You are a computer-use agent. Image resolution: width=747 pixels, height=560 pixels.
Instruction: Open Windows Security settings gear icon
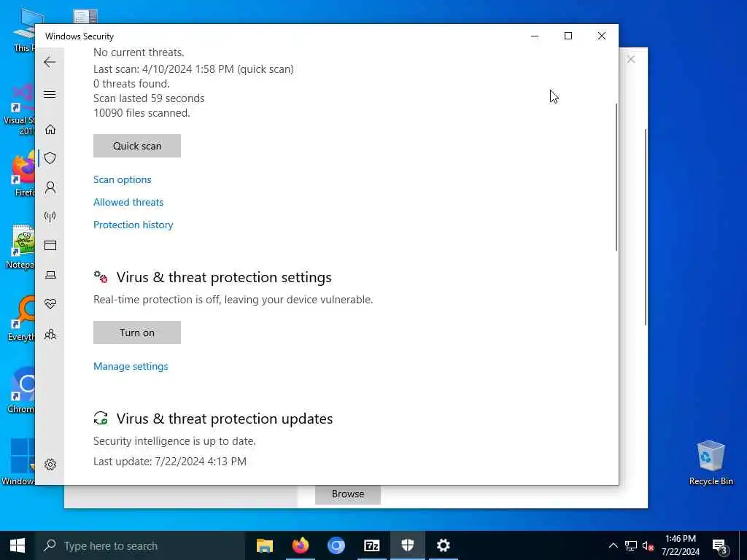50,464
